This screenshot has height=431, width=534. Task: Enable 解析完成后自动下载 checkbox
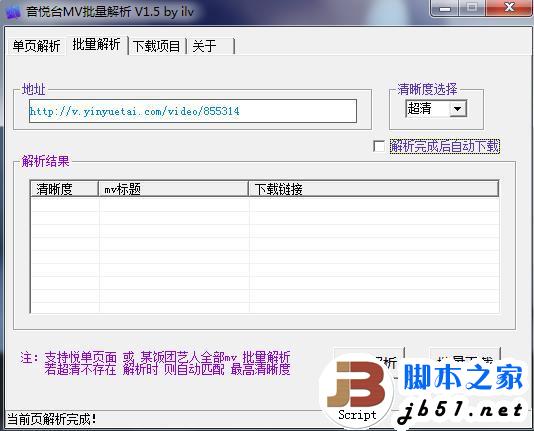379,146
